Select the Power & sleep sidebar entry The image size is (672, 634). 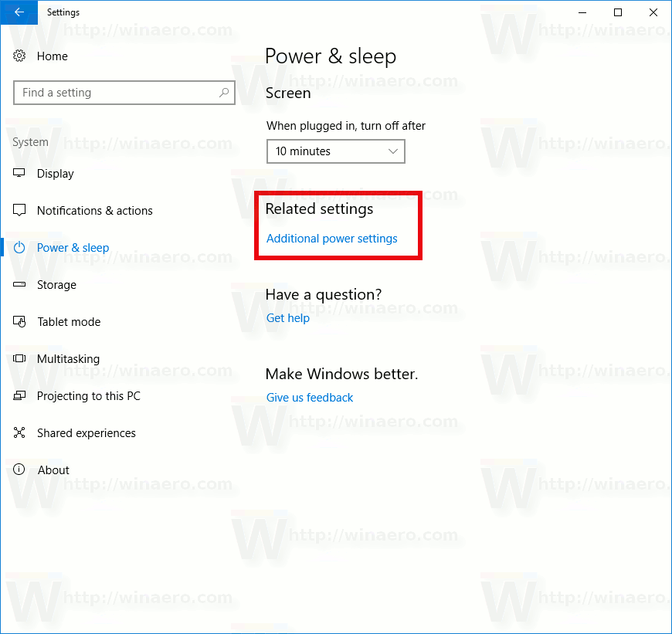click(73, 247)
